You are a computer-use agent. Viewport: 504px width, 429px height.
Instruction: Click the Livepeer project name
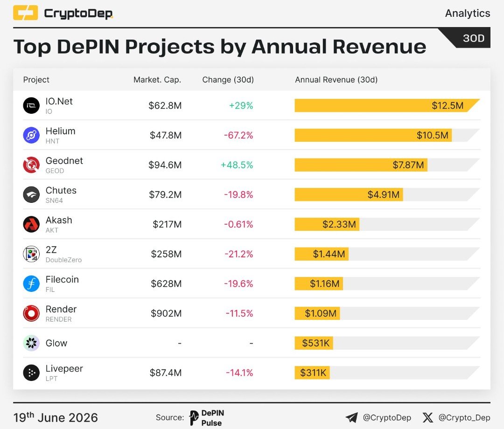[x=64, y=369]
